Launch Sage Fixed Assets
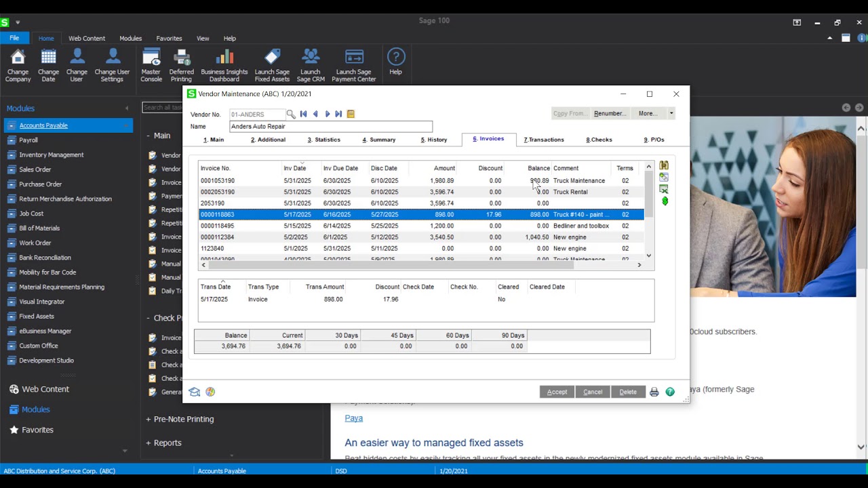The image size is (868, 488). click(x=272, y=65)
